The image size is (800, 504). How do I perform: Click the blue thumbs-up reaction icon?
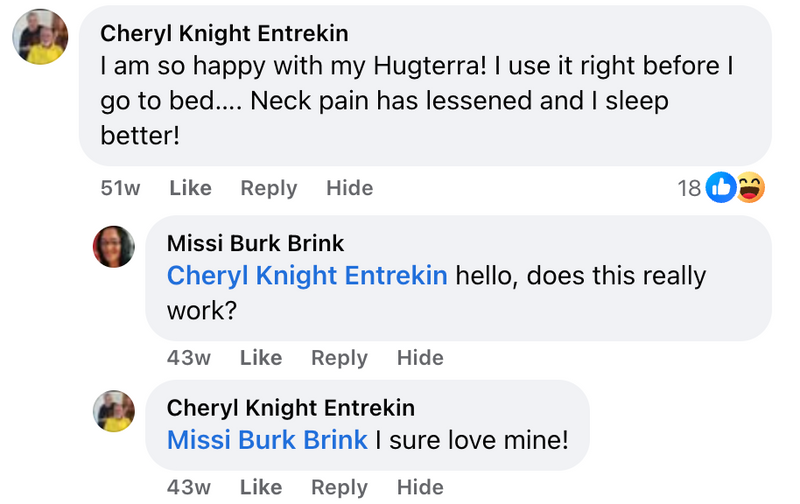(x=721, y=187)
